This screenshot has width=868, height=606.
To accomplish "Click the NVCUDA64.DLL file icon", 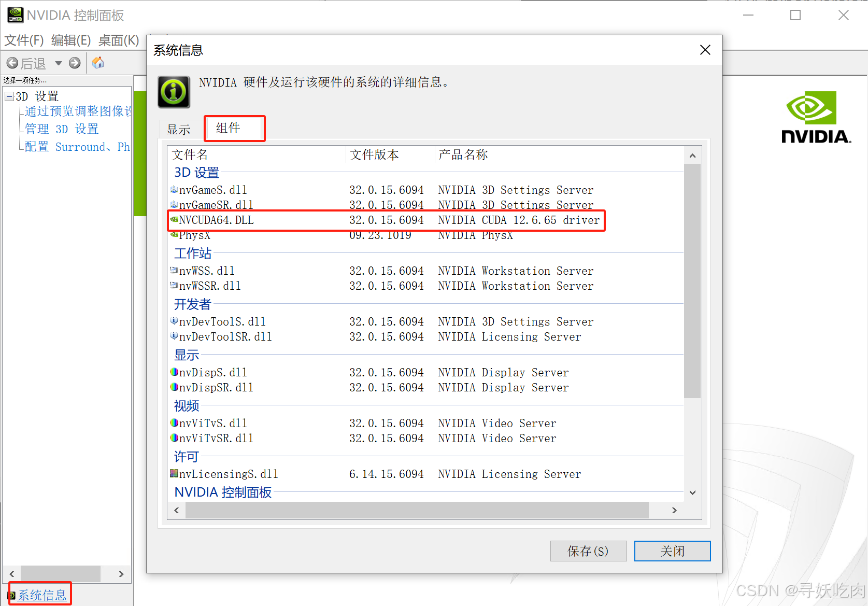I will pos(174,220).
